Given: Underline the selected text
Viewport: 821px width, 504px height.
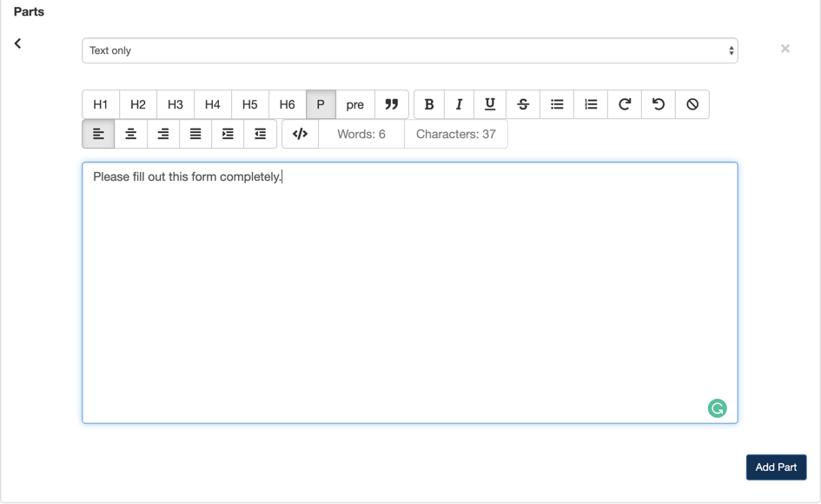Looking at the screenshot, I should (x=490, y=104).
